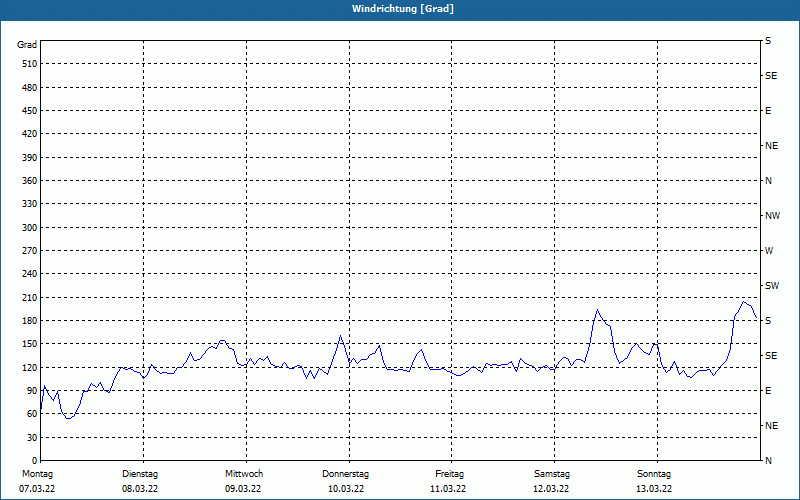Click the 420 y-axis value

coord(30,134)
